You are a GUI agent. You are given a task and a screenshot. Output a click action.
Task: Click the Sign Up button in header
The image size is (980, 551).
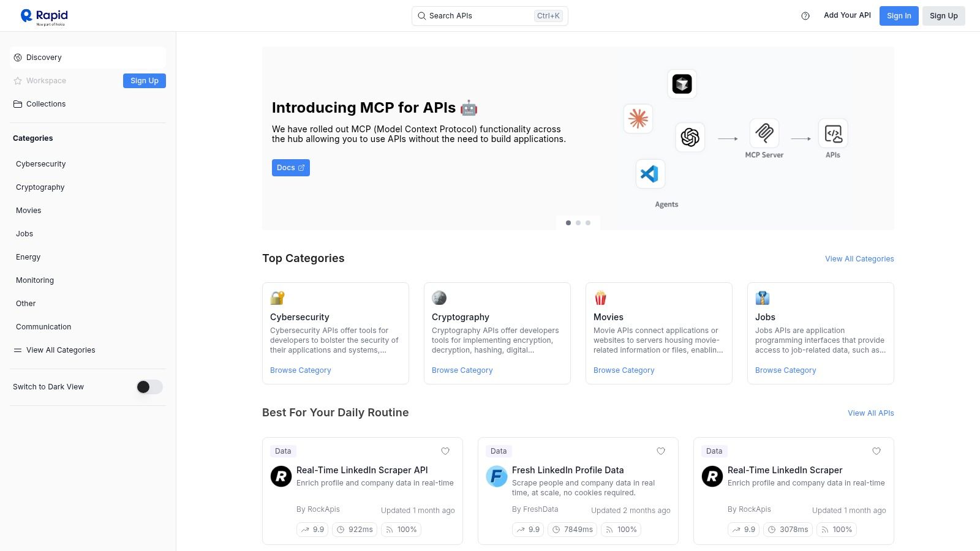point(944,16)
